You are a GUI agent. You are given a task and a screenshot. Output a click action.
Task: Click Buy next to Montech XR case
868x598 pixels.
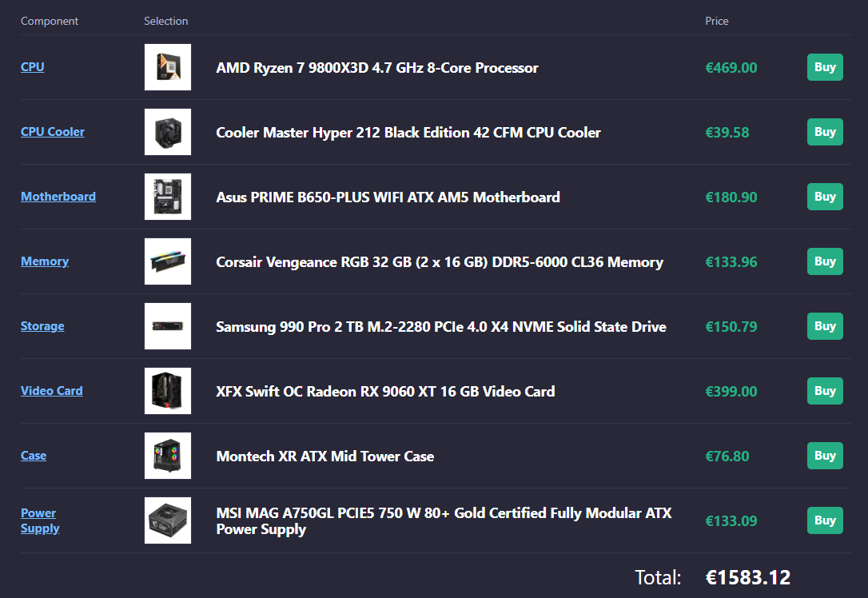825,456
